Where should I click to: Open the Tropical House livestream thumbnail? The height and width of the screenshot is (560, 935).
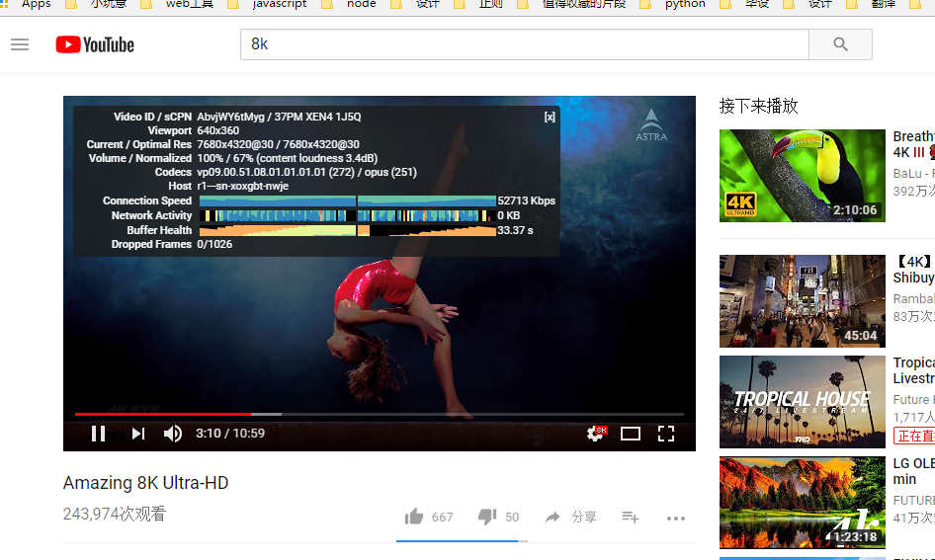coord(802,402)
